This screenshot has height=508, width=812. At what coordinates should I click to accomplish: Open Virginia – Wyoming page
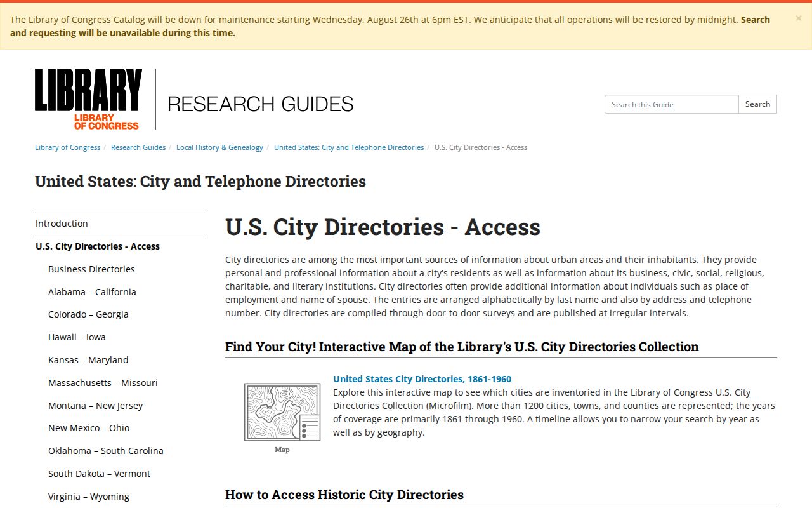pos(89,497)
